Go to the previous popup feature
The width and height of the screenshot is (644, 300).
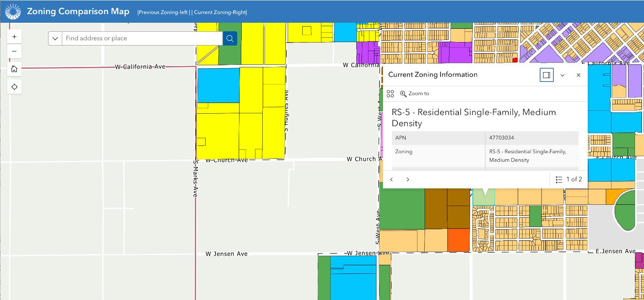coord(391,179)
